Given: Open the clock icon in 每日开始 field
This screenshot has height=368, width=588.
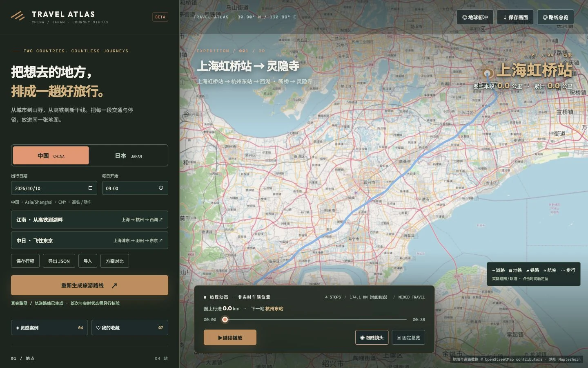Looking at the screenshot, I should 161,188.
